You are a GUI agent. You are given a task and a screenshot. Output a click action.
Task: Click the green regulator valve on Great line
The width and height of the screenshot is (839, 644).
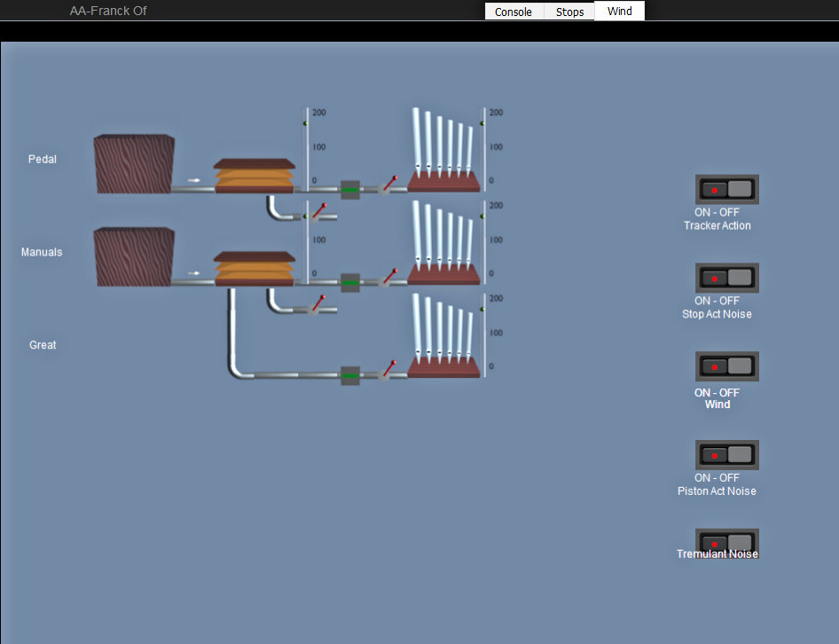(x=350, y=376)
